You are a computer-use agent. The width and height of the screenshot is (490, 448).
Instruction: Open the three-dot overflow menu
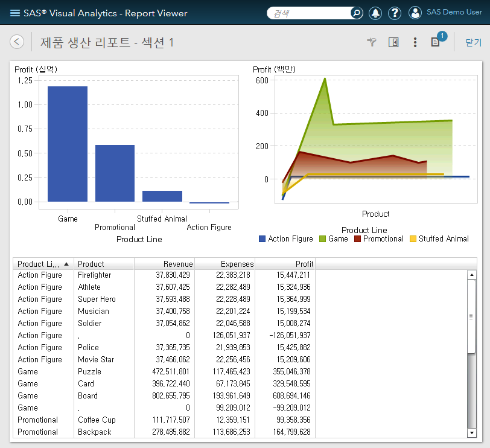click(x=415, y=42)
